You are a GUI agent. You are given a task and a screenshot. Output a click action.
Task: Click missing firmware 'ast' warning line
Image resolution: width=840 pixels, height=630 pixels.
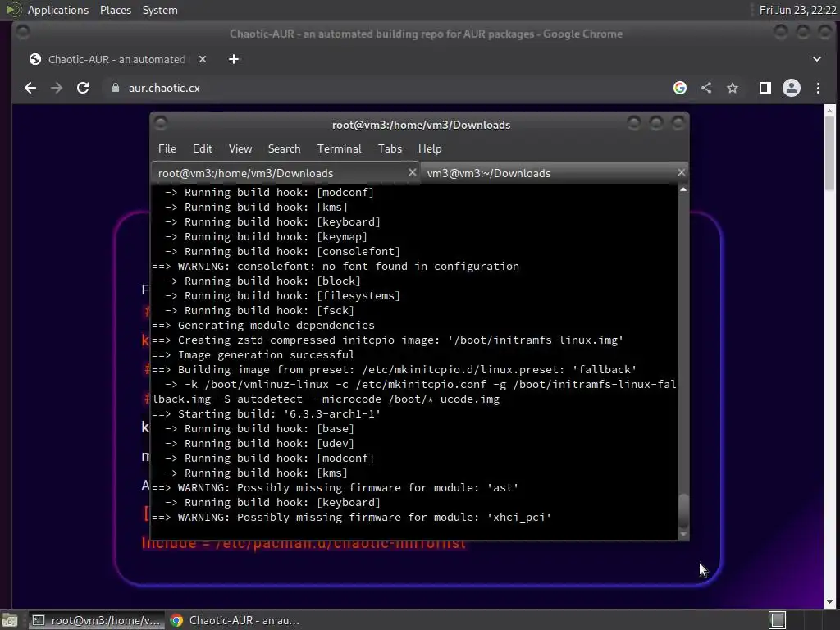(336, 487)
